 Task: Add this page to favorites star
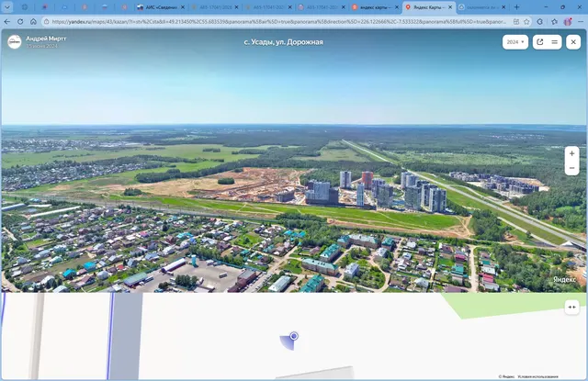526,22
